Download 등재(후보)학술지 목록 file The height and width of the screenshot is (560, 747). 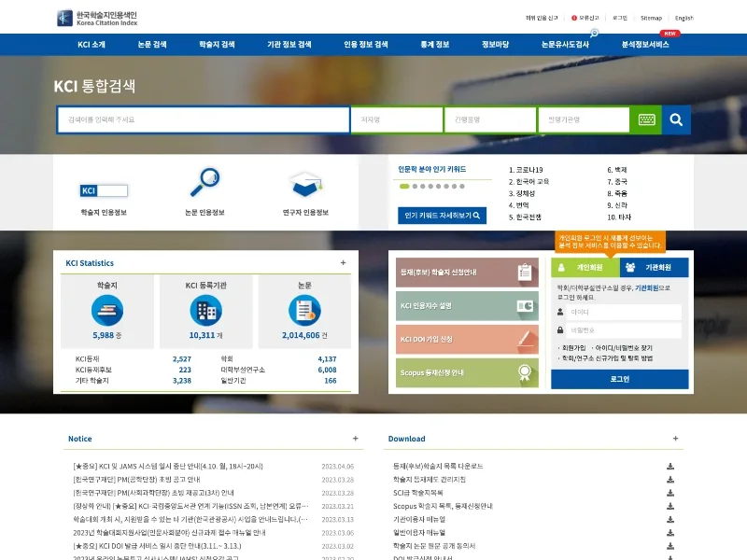click(669, 466)
